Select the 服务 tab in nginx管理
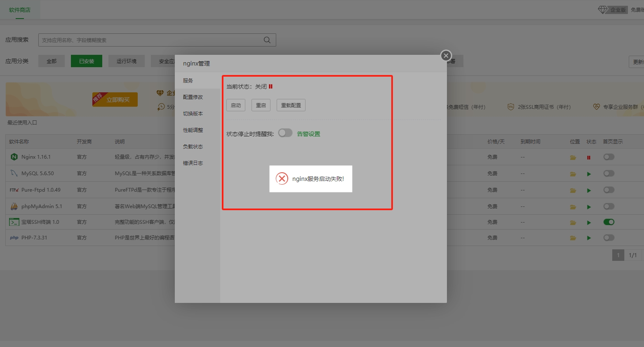 coord(197,80)
